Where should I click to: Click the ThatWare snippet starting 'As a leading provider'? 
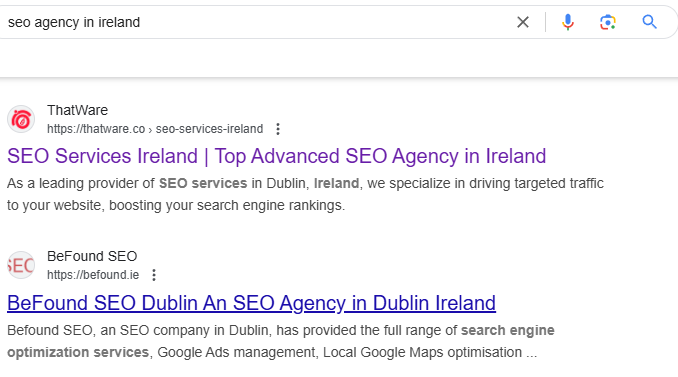coord(305,194)
